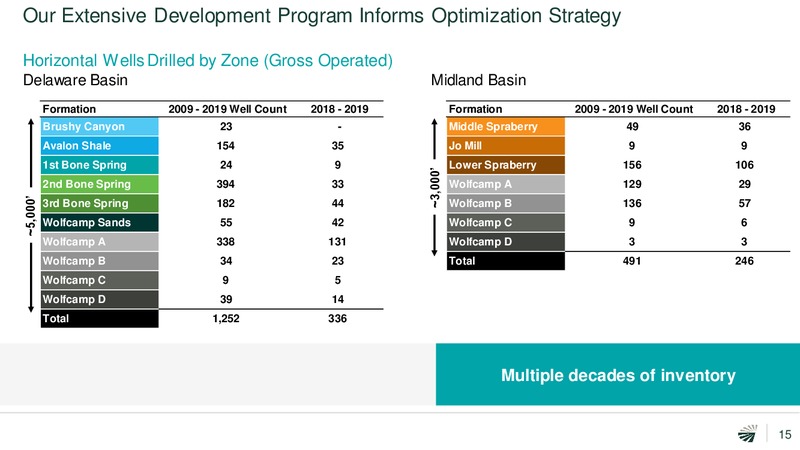
Task: Select Wolfcamp D in the Midland Basin table
Action: pos(506,242)
